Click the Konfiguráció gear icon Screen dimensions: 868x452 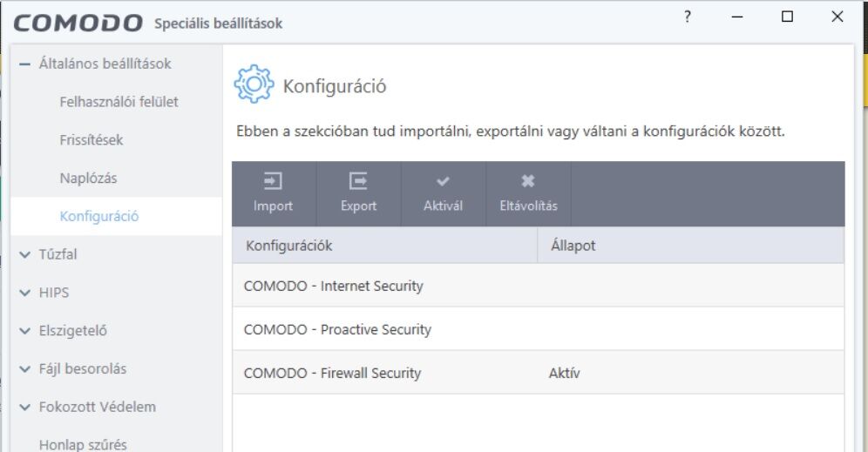254,84
